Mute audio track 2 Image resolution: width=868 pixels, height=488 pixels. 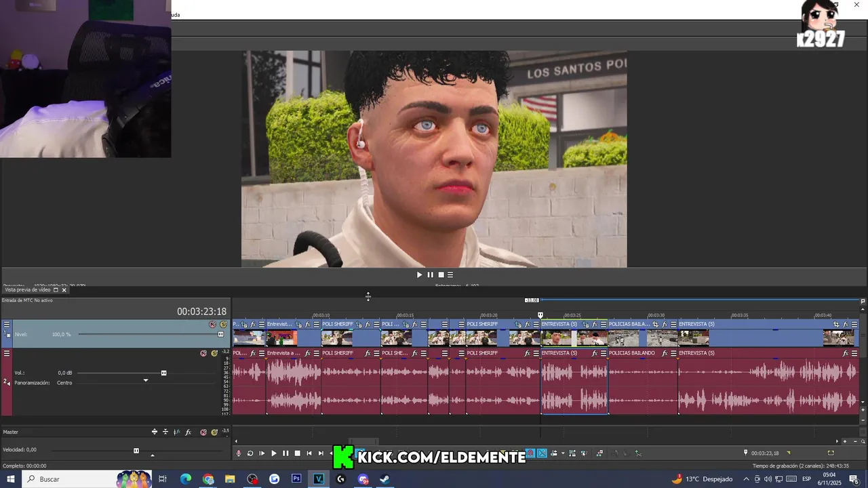[203, 353]
